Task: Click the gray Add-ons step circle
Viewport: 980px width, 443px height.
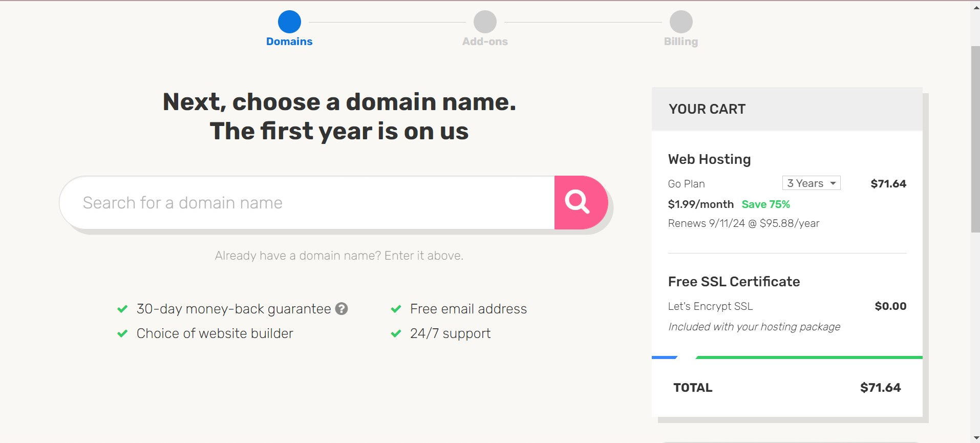Action: point(485,22)
